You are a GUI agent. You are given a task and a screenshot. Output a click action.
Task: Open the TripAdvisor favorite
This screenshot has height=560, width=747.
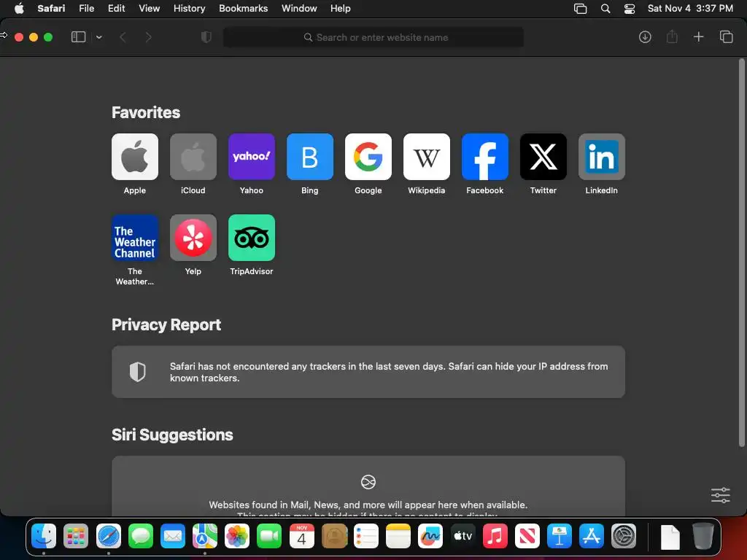pyautogui.click(x=252, y=238)
